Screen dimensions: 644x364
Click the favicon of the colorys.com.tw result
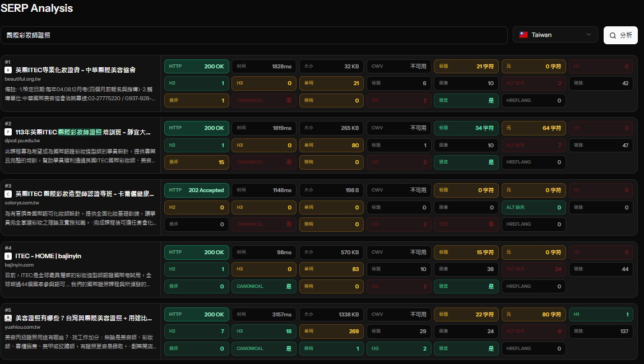point(8,194)
